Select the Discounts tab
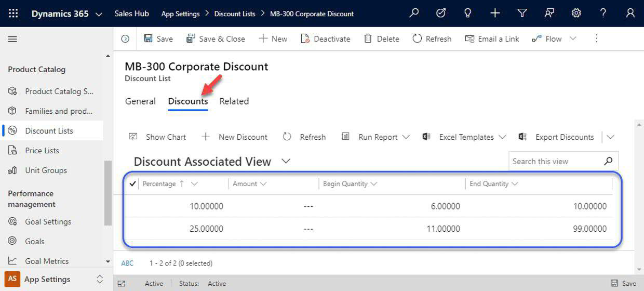The image size is (644, 291). [x=188, y=101]
